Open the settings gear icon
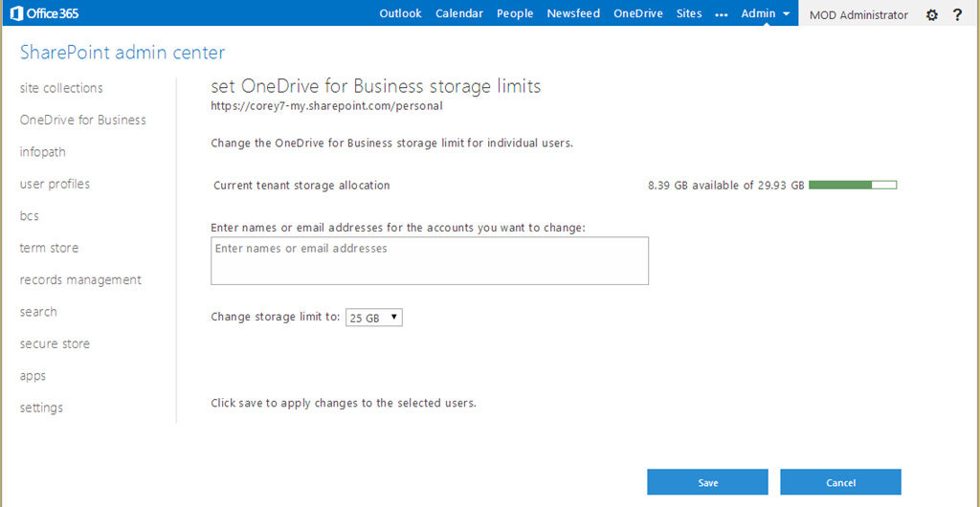 pos(932,15)
